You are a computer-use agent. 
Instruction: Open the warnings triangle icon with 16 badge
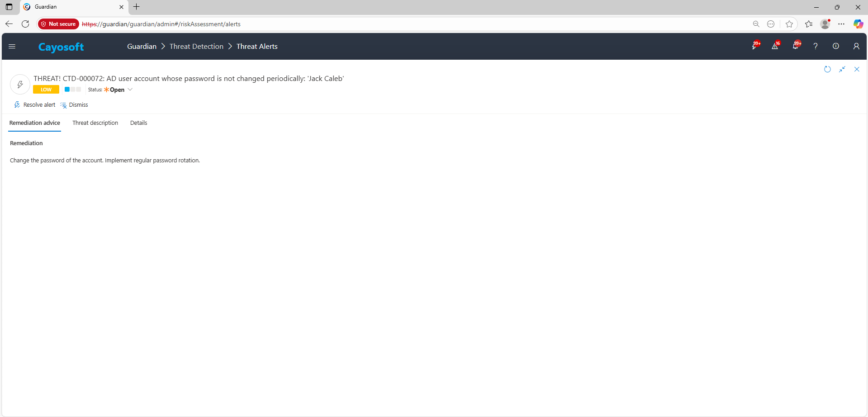pyautogui.click(x=775, y=46)
